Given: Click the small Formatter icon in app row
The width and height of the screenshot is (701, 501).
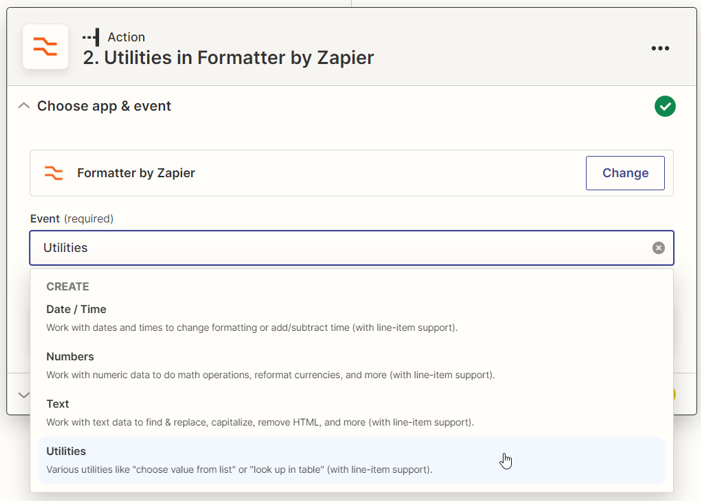Looking at the screenshot, I should 54,173.
